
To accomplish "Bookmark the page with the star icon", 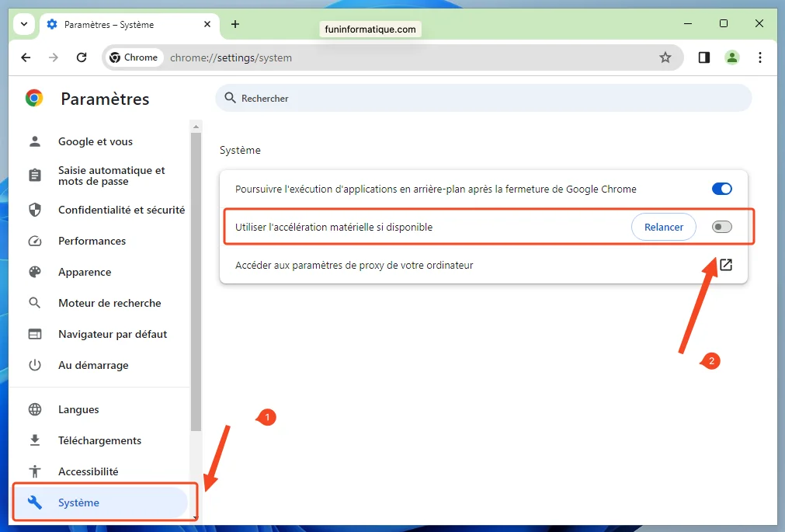I will tap(665, 57).
